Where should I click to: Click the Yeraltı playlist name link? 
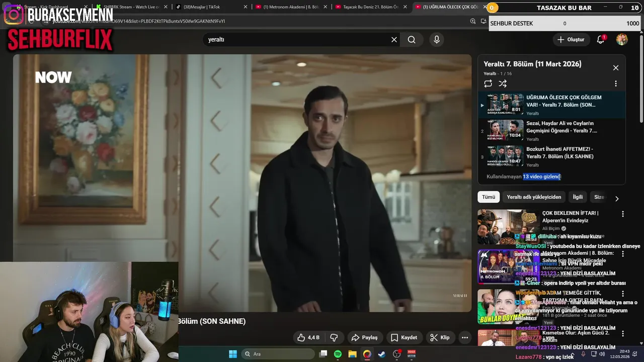[x=490, y=73]
